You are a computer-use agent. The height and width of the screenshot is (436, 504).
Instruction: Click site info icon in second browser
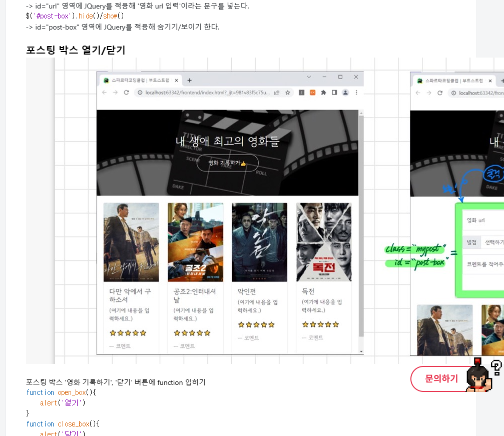point(453,93)
